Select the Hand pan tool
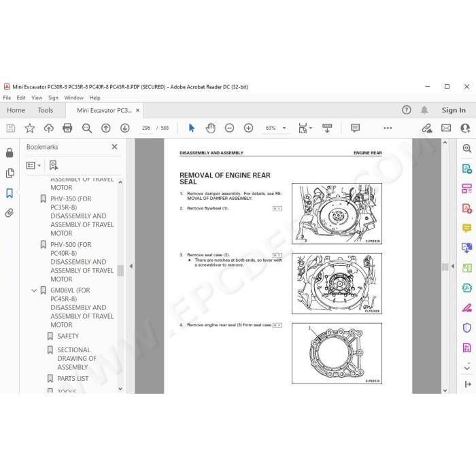 point(210,128)
